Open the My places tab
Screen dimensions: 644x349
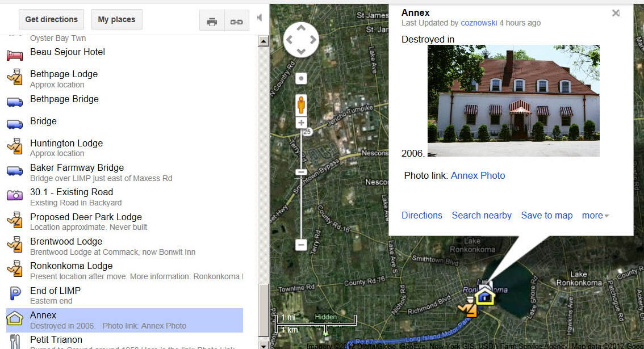tap(116, 19)
